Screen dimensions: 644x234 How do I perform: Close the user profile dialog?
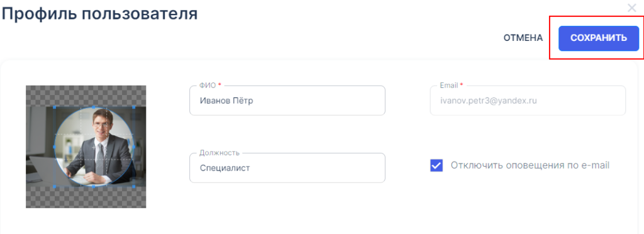coord(631,8)
